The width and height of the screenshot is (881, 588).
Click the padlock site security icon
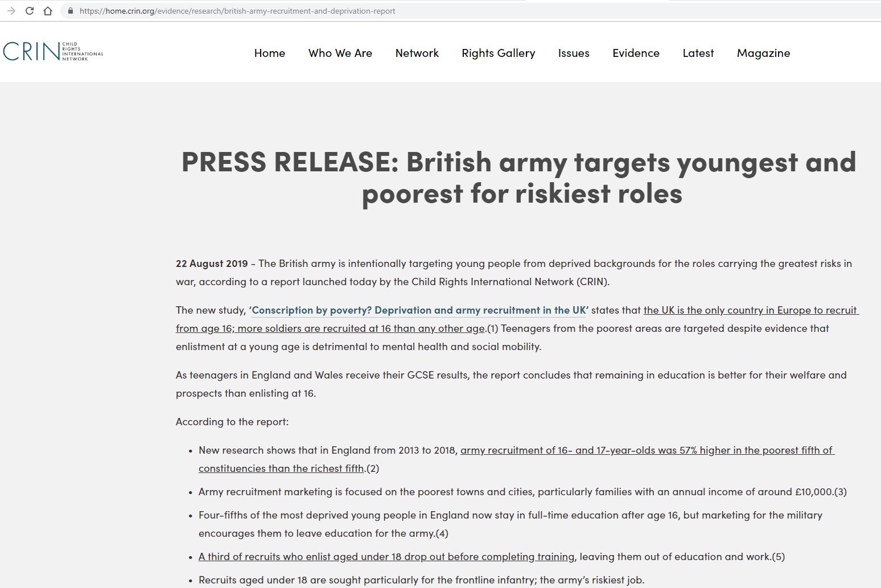click(x=71, y=11)
